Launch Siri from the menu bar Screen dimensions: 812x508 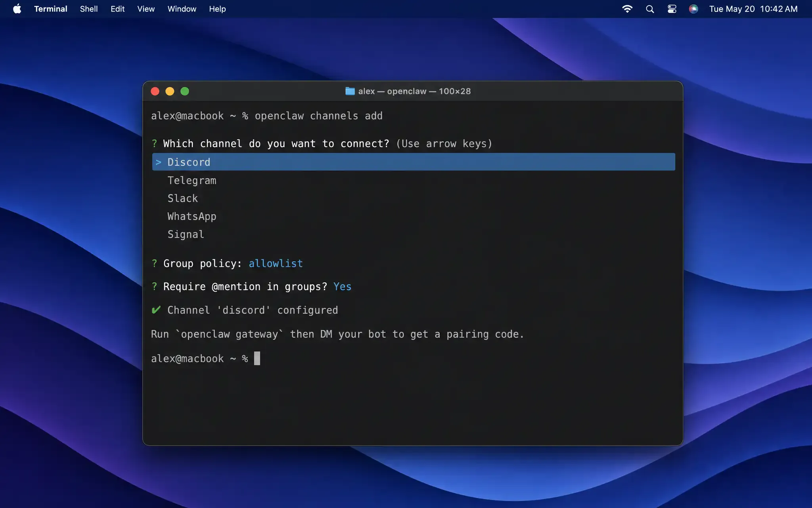click(693, 9)
